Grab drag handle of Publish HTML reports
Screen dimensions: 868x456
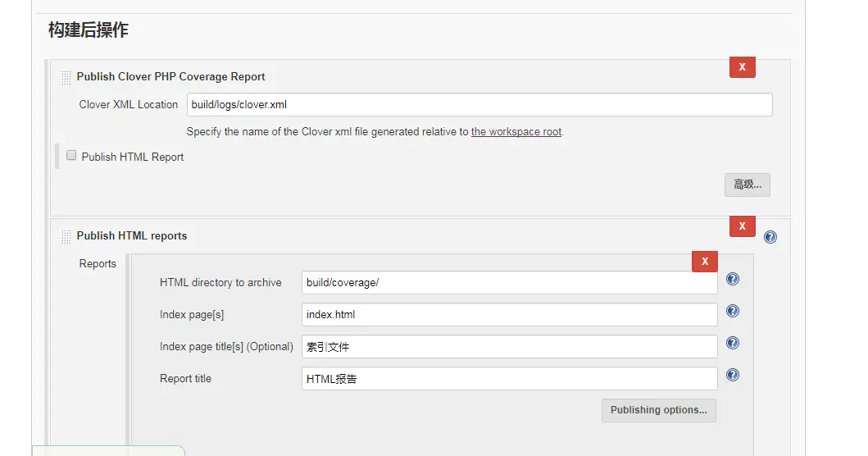66,236
